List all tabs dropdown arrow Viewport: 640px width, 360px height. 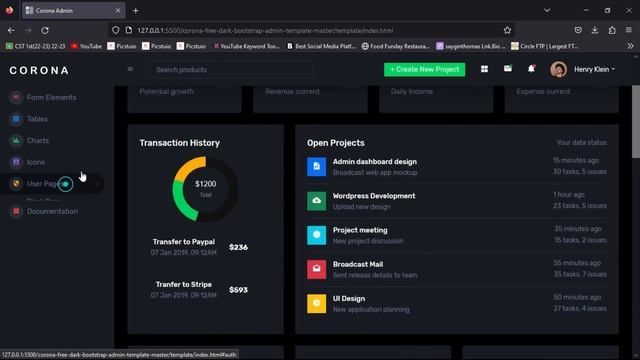pos(547,11)
